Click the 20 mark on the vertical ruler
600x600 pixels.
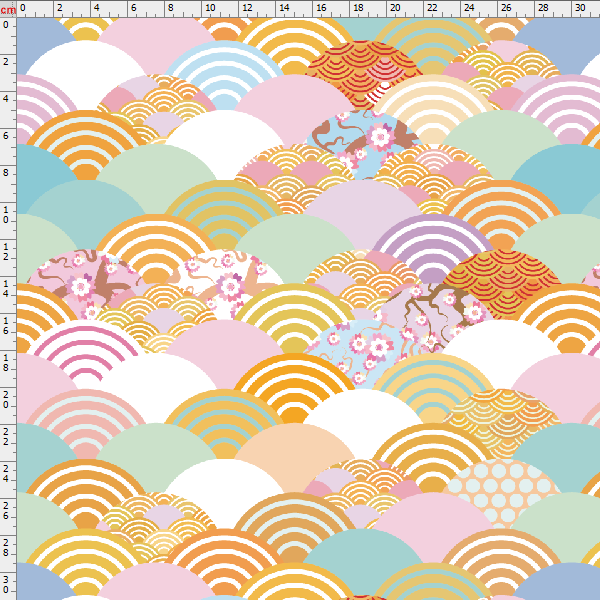point(6,400)
